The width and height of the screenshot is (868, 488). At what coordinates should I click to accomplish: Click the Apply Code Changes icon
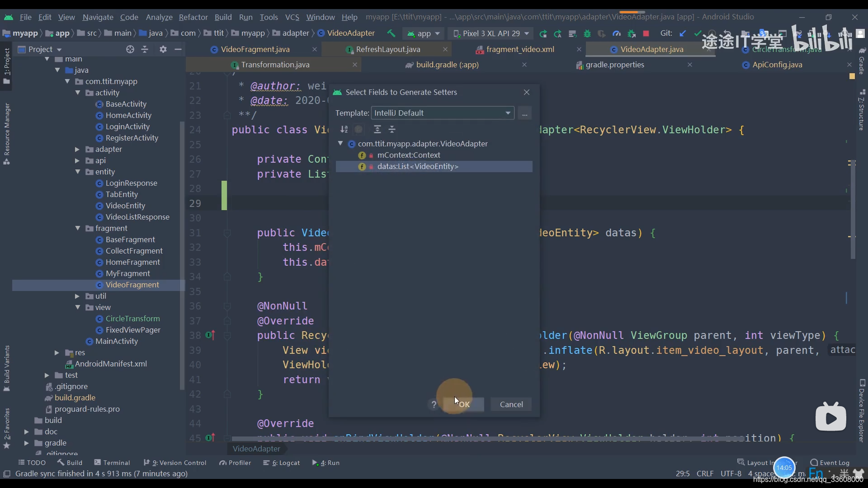[557, 33]
